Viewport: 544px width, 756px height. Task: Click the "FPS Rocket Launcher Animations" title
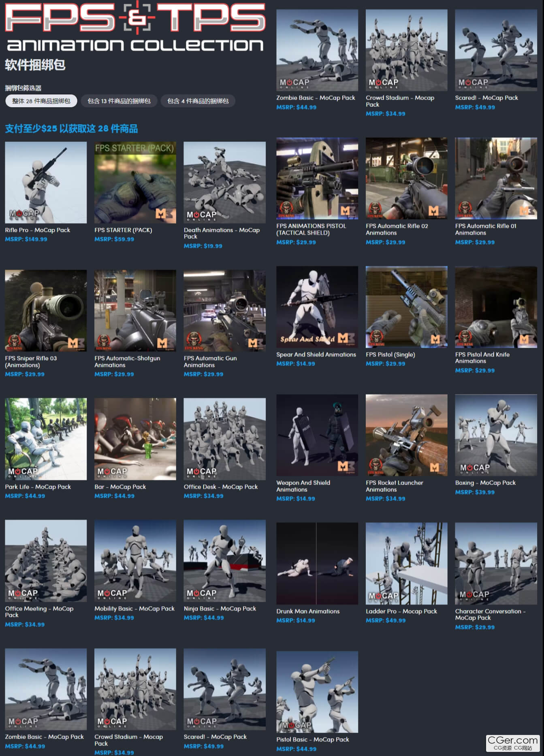394,486
